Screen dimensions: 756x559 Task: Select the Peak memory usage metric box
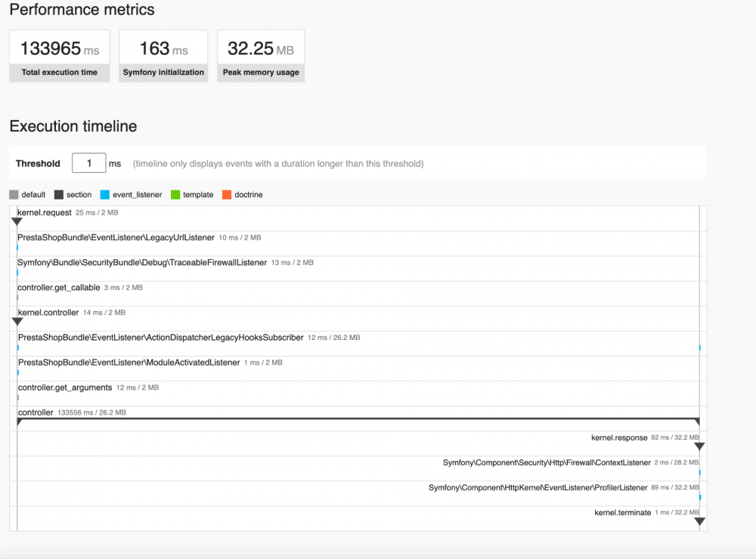coord(261,56)
